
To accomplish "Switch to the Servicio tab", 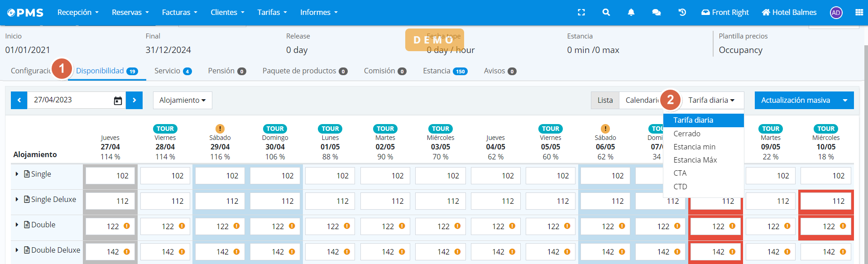I will [x=173, y=71].
